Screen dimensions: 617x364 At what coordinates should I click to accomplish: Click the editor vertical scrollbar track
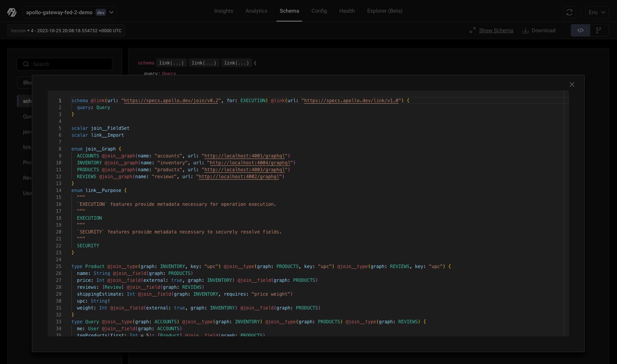tap(566, 213)
